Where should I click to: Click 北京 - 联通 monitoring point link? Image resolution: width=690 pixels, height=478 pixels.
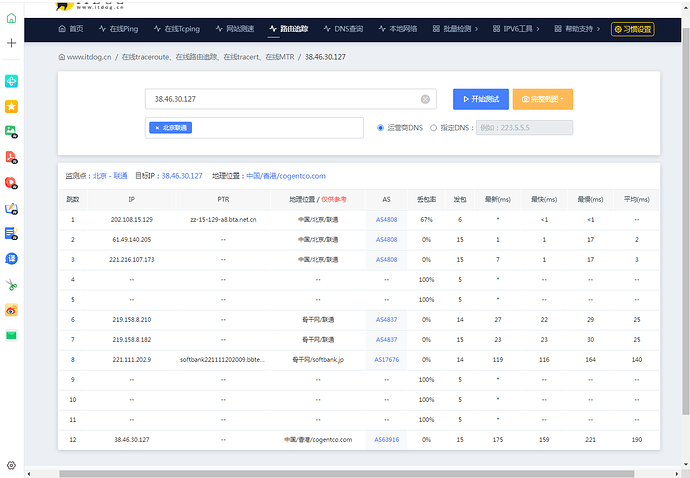(x=110, y=176)
